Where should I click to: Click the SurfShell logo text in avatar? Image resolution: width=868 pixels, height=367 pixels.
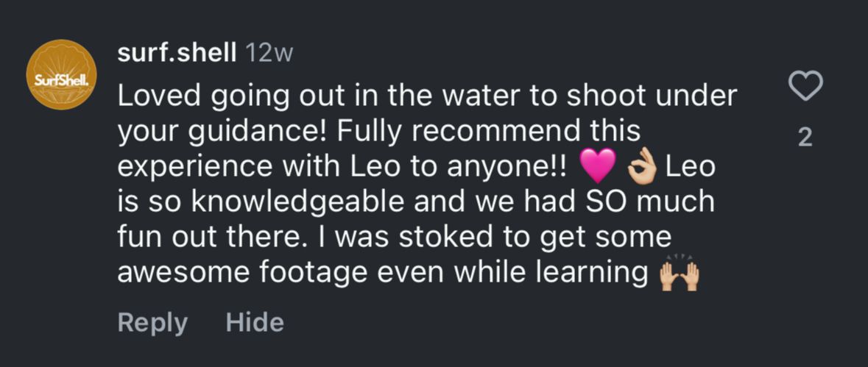pyautogui.click(x=58, y=79)
